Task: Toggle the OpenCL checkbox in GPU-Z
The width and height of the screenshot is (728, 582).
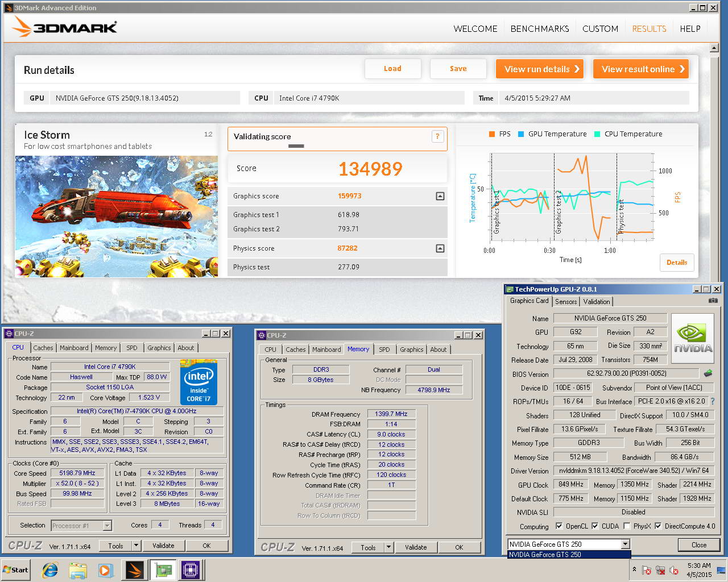Action: coord(559,526)
